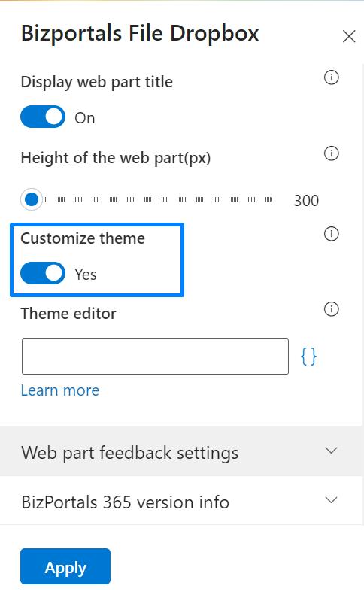Click the Theme editor info icon
The image size is (364, 601).
pos(332,309)
